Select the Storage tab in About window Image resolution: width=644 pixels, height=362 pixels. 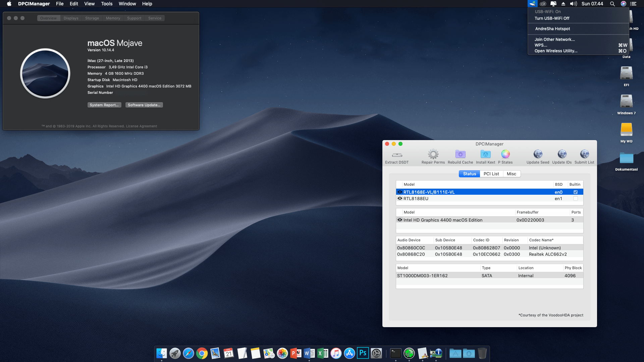[92, 18]
